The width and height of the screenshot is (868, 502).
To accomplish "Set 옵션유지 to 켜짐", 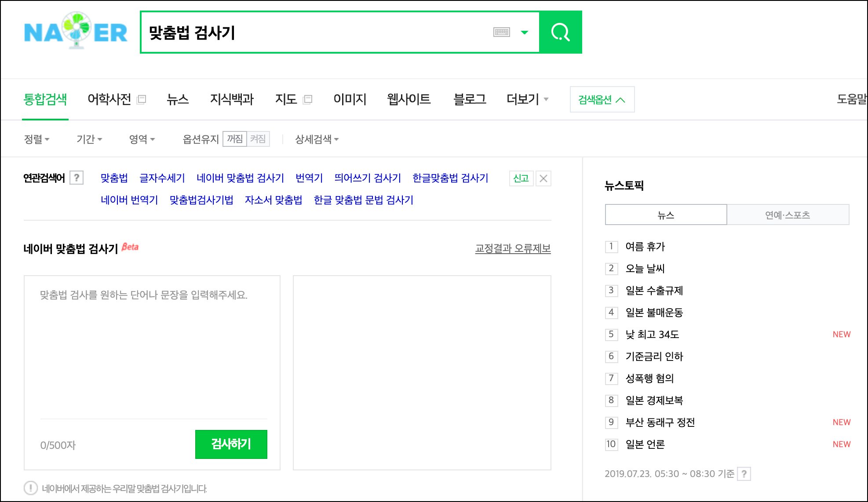I will click(x=258, y=139).
